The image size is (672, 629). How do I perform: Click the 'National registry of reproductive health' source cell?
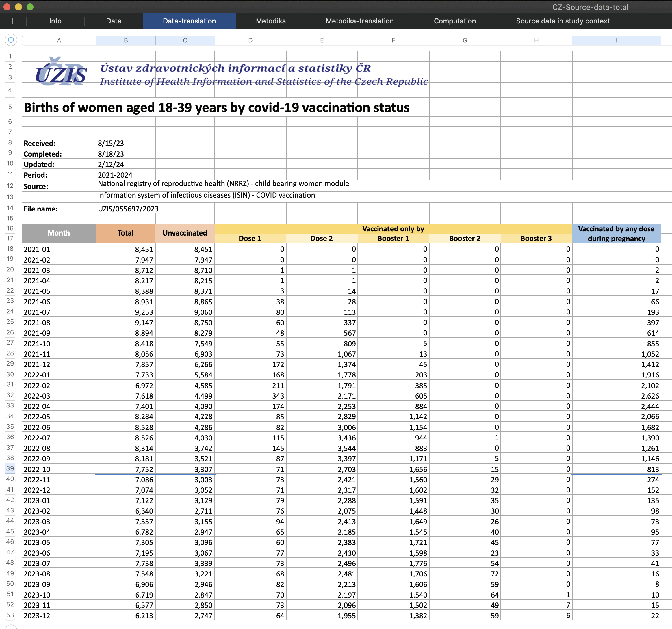223,183
